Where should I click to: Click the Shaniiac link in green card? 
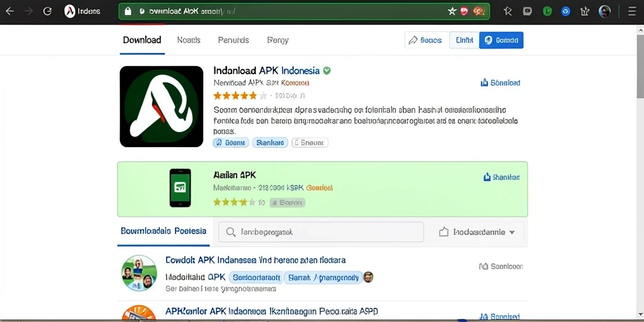[501, 177]
